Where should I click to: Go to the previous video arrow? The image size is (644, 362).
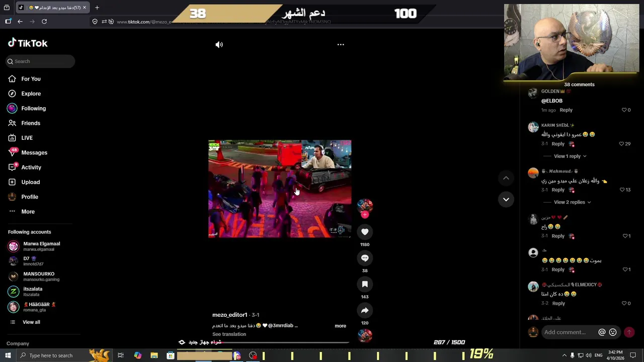[x=506, y=178]
